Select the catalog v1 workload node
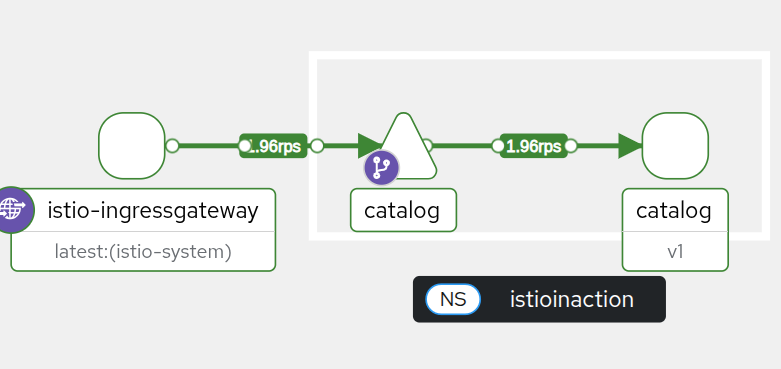 pos(675,146)
